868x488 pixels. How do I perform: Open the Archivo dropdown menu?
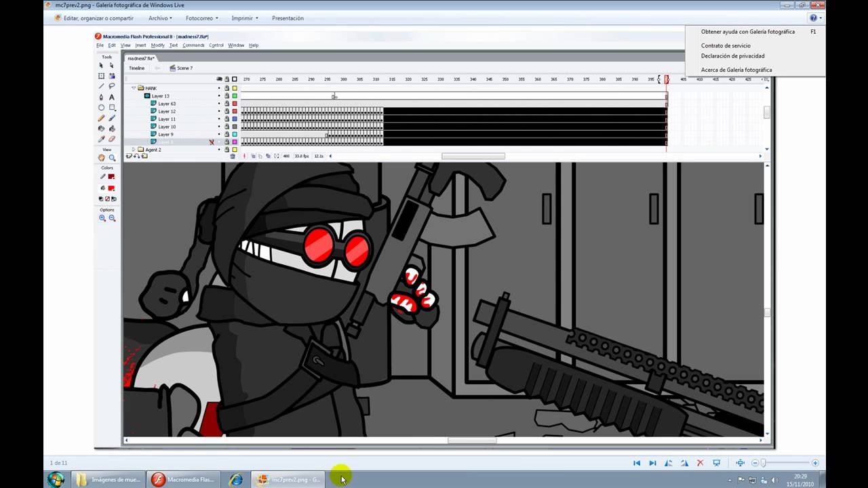coord(160,18)
